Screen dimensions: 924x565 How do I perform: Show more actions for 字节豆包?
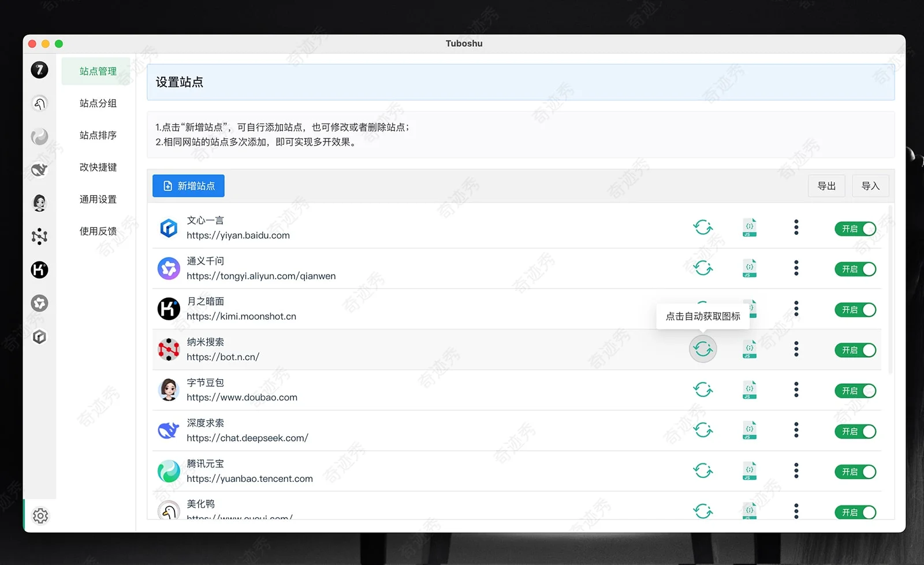[x=796, y=390]
